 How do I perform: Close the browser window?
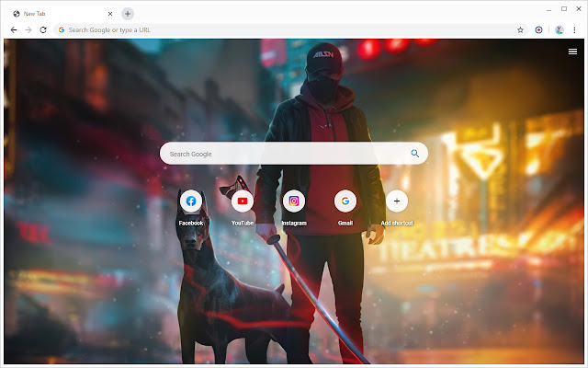579,8
